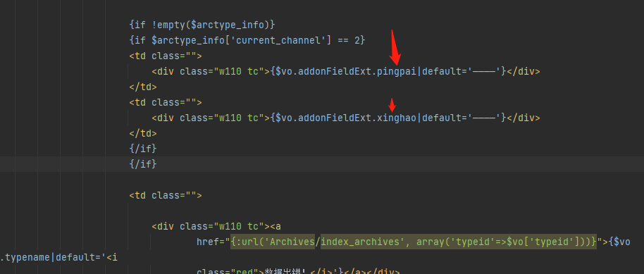
Task: Click the {if !empty($arctype_info)} line
Action: pyautogui.click(x=202, y=25)
